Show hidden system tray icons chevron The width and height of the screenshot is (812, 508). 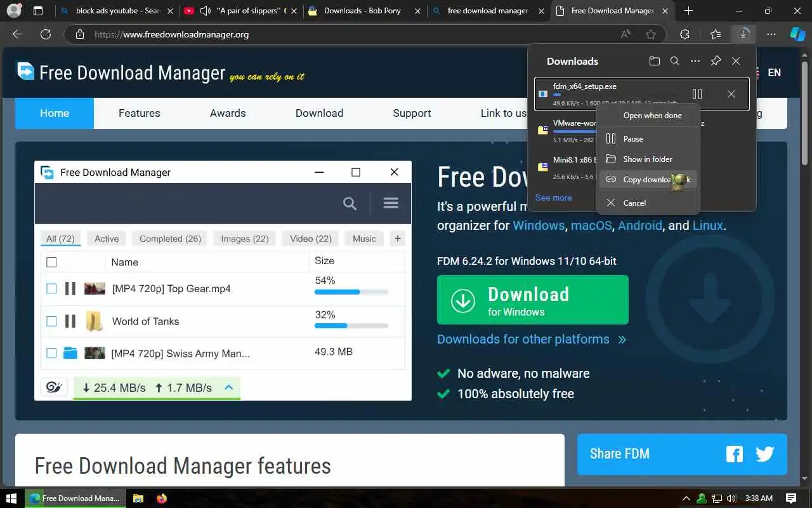tap(686, 498)
